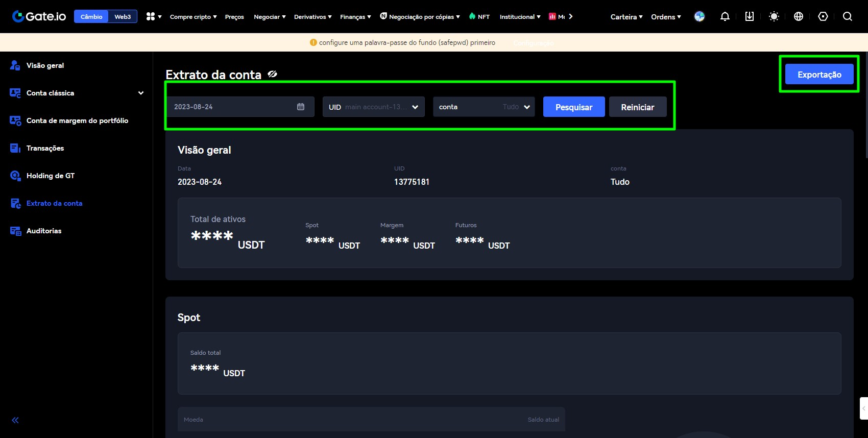Click the search magnifier icon
The width and height of the screenshot is (868, 438).
click(847, 16)
